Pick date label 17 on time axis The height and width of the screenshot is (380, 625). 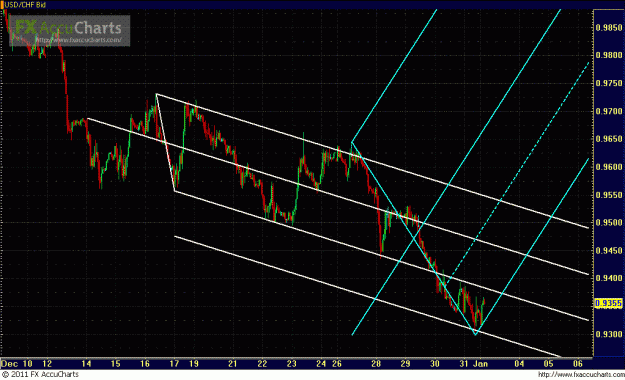[x=174, y=364]
